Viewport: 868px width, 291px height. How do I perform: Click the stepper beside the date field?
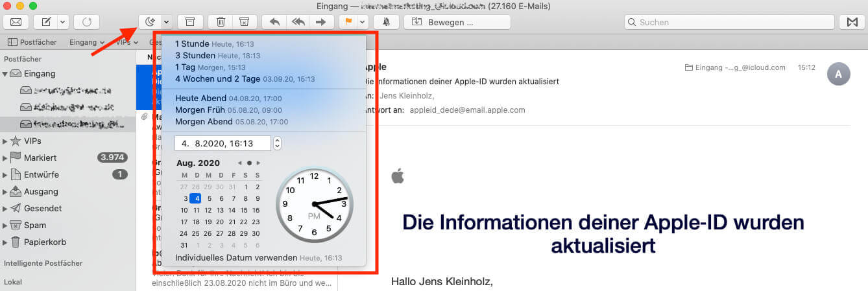(x=278, y=143)
